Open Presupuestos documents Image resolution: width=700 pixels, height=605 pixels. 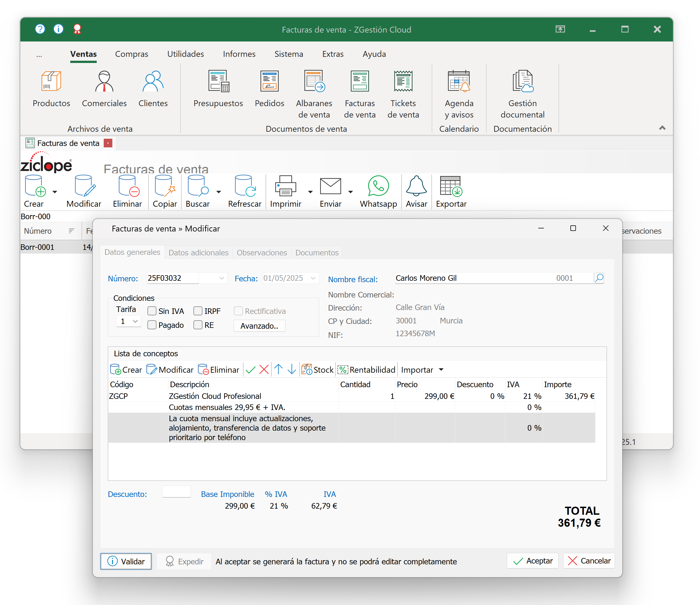point(218,89)
